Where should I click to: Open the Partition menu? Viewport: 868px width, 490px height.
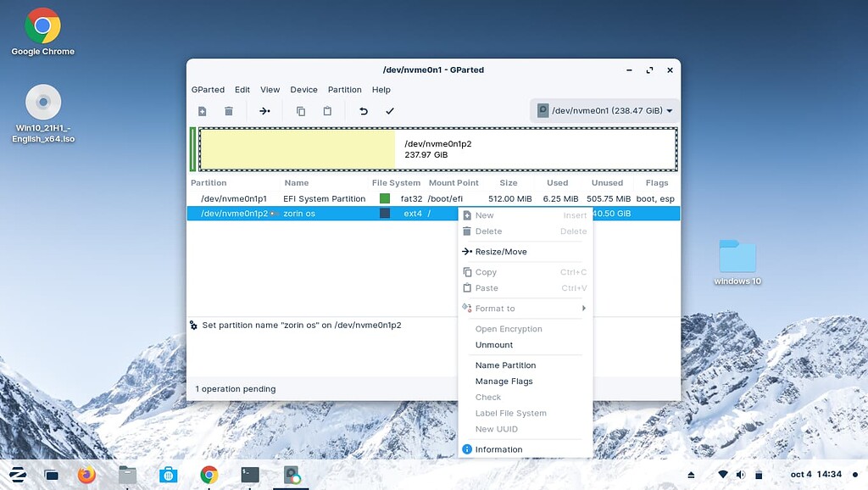point(344,89)
